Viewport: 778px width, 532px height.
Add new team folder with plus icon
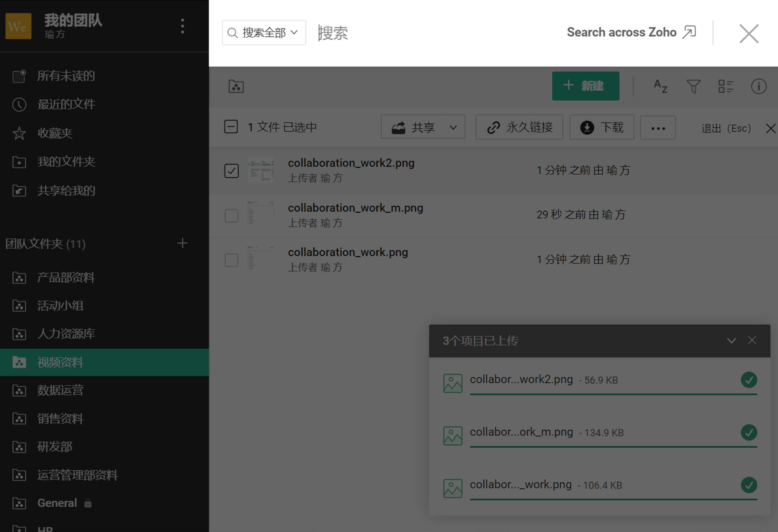[182, 243]
